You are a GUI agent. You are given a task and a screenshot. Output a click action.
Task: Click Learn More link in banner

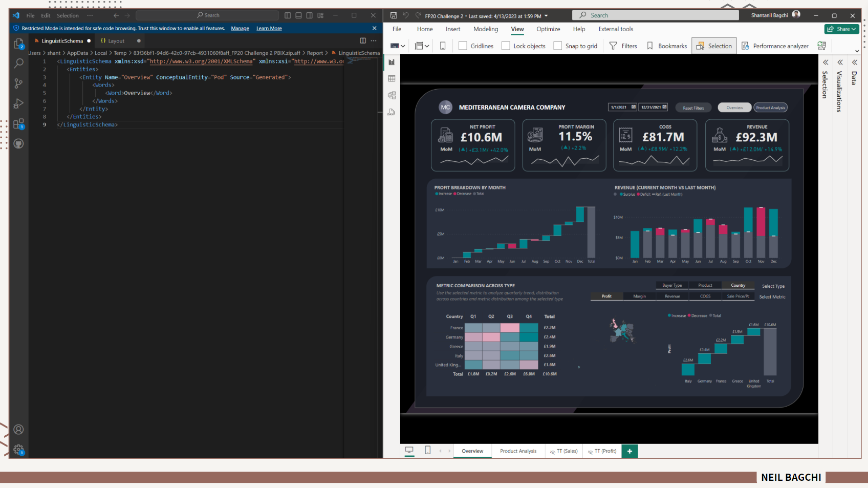tap(269, 29)
